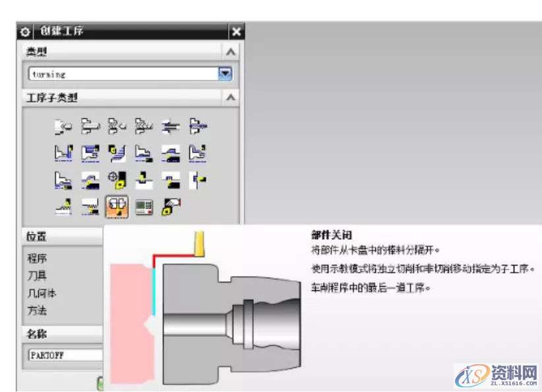Choose the Rough Bore ID icon
The width and height of the screenshot is (542, 392).
pos(143,152)
